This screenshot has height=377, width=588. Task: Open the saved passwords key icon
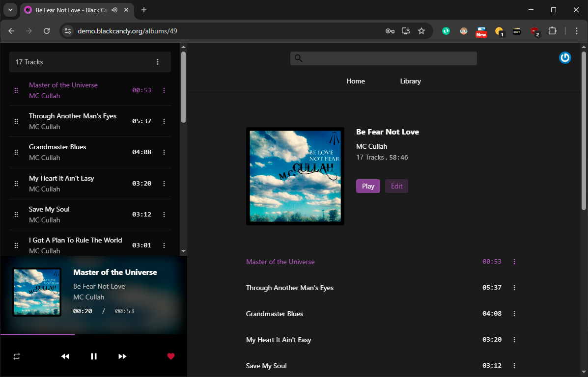(390, 31)
